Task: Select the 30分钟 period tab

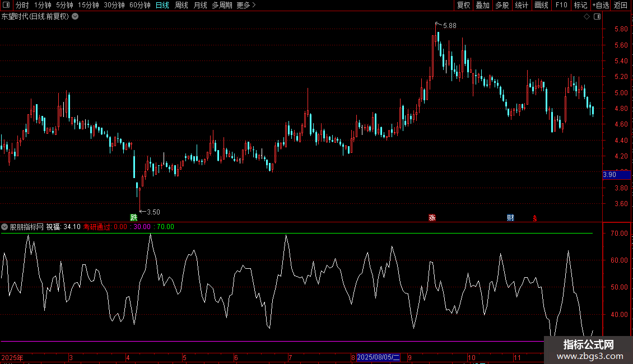Action: click(114, 5)
